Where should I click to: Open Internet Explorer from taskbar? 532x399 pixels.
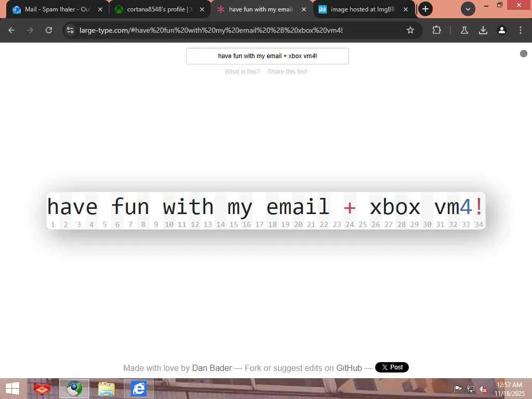tap(138, 389)
